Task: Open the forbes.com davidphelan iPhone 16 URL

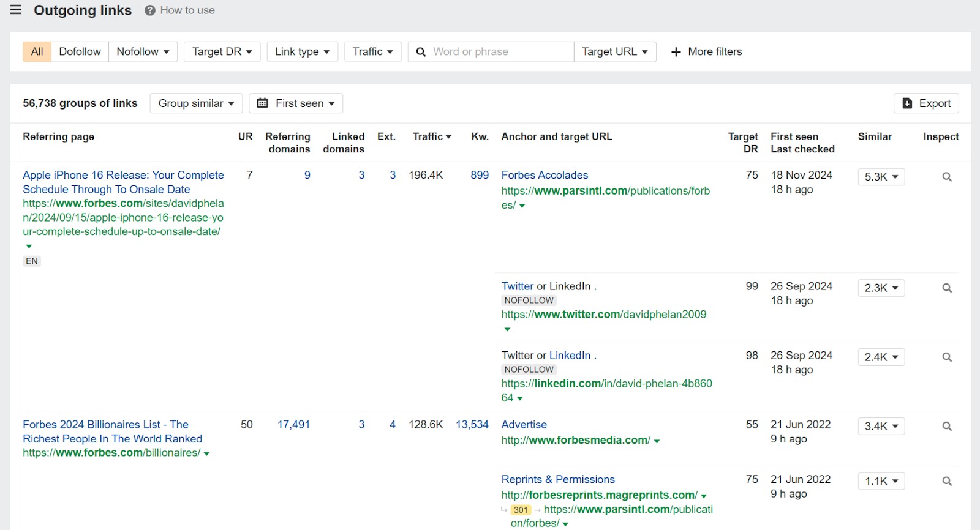Action: pos(123,217)
